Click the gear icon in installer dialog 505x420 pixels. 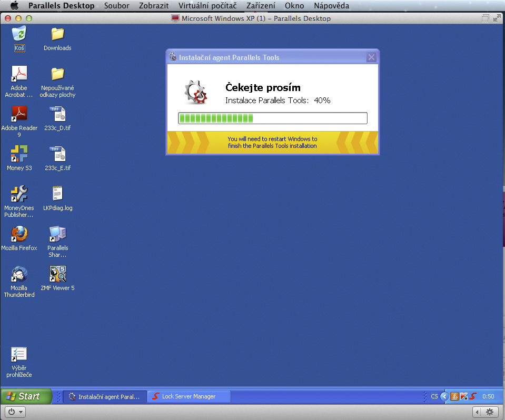[195, 92]
